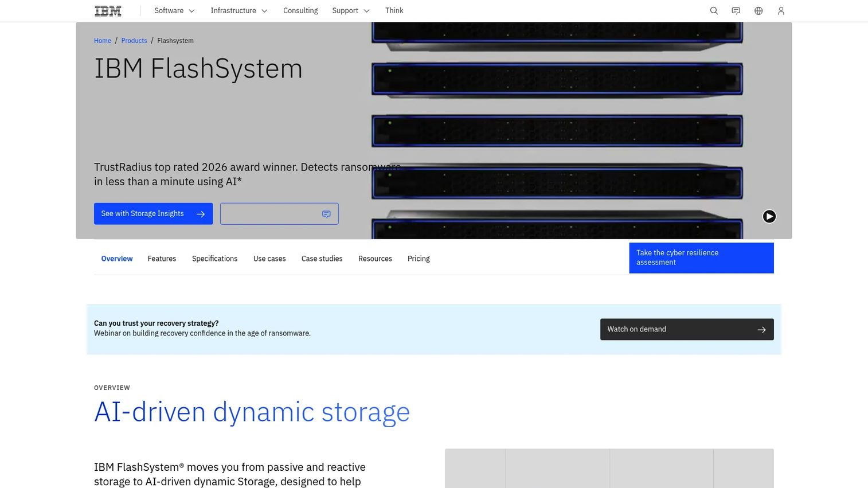
Task: Click the Flashsystem breadcrumb text
Action: (175, 41)
